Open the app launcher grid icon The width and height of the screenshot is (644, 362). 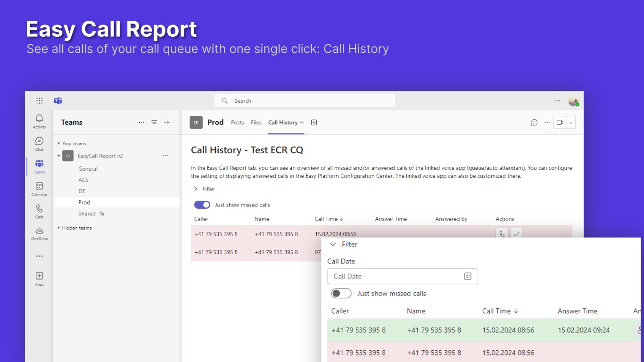click(40, 100)
